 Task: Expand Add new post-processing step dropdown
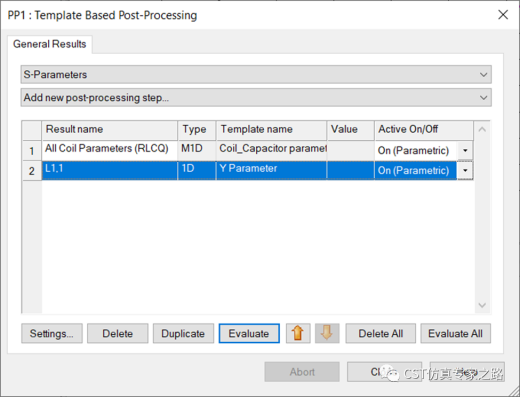[256, 98]
